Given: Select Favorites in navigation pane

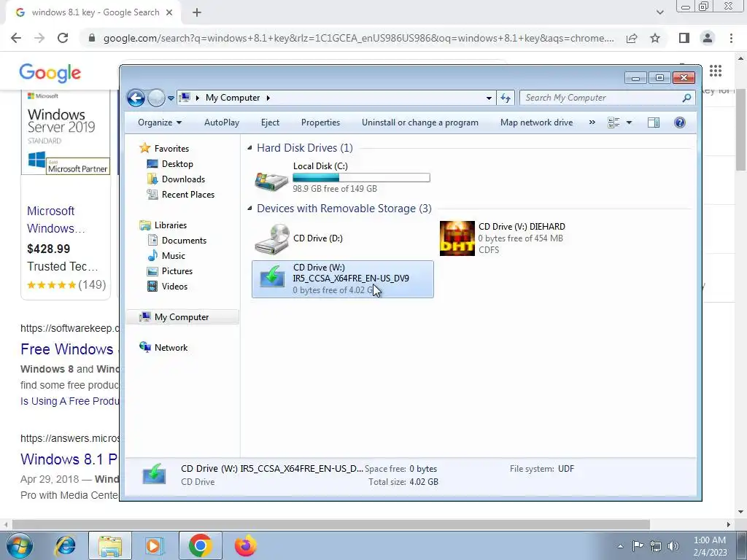Looking at the screenshot, I should [171, 149].
